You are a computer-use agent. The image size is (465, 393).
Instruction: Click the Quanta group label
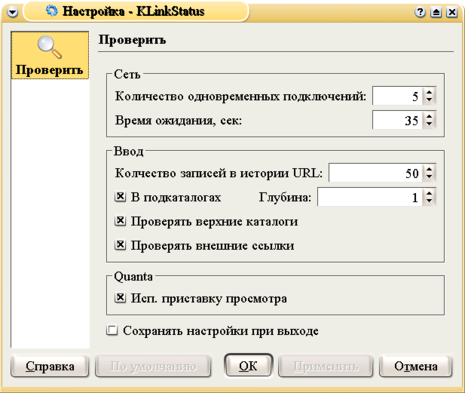pyautogui.click(x=133, y=276)
